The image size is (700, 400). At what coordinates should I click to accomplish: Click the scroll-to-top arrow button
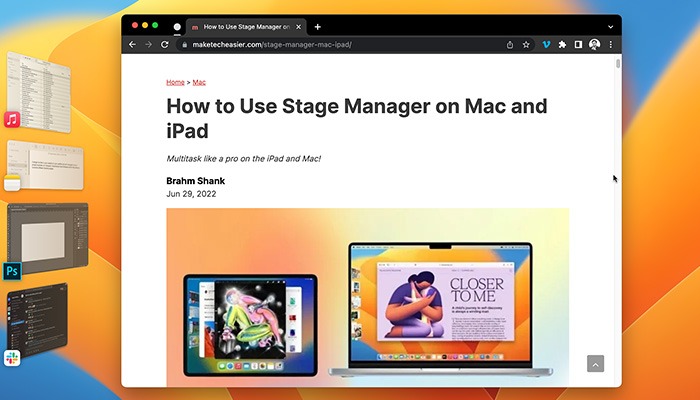(x=595, y=363)
